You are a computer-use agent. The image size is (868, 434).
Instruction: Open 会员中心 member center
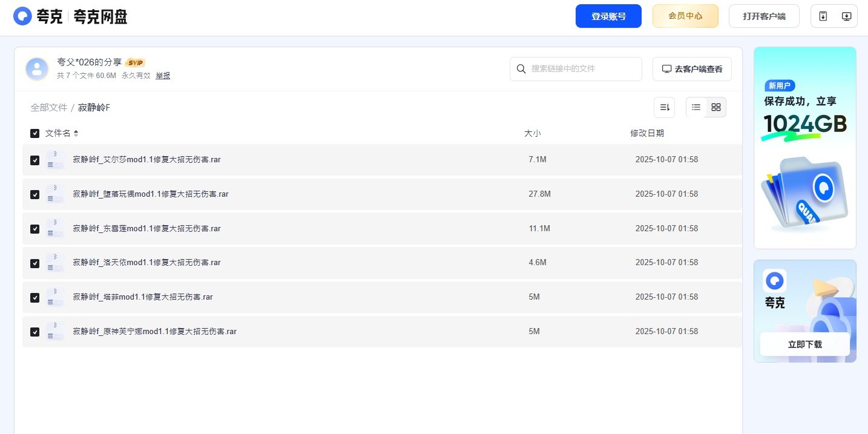click(x=685, y=16)
